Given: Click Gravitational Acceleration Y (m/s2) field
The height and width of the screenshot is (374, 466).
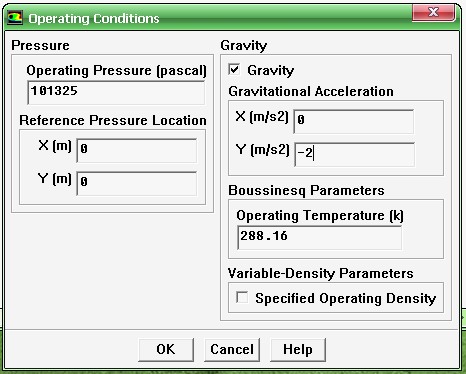Looking at the screenshot, I should 355,155.
